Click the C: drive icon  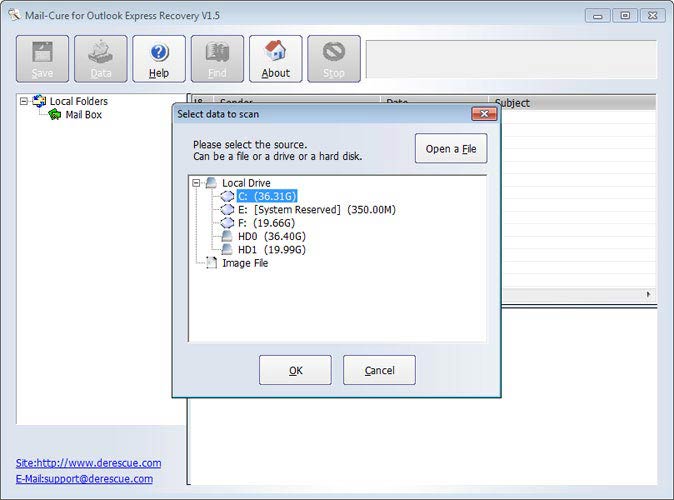[x=227, y=196]
